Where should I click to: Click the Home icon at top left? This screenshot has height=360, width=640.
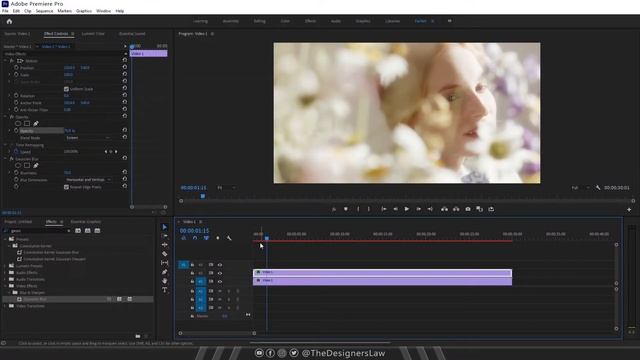coord(9,21)
